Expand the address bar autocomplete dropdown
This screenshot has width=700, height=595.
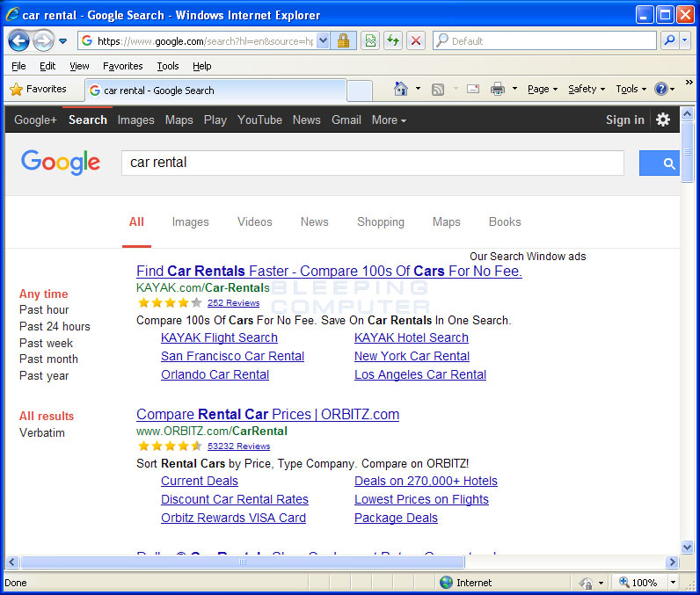click(324, 41)
